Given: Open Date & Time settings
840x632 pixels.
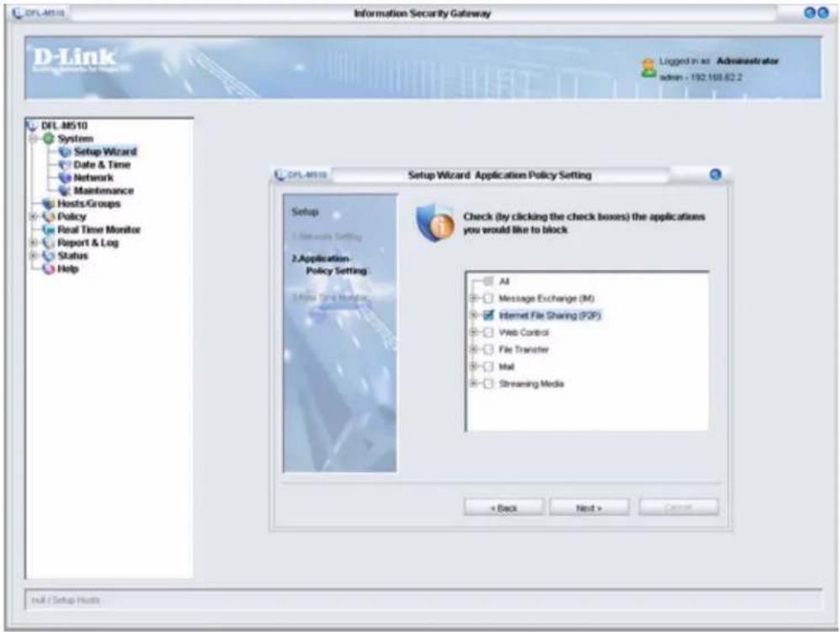Looking at the screenshot, I should coord(102,164).
